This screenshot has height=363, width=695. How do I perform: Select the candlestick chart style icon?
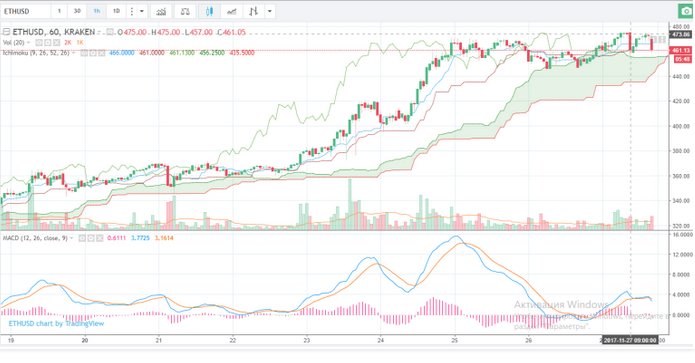click(x=209, y=12)
